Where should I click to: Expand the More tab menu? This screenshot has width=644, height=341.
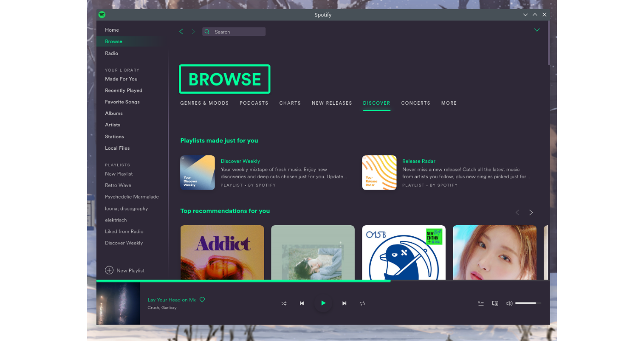pos(449,103)
